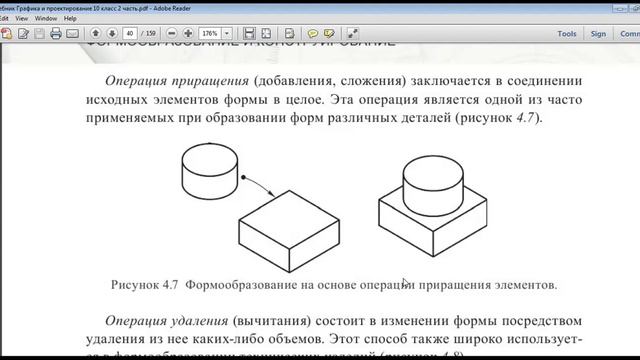
Task: Open the Help menu
Action: [x=70, y=18]
